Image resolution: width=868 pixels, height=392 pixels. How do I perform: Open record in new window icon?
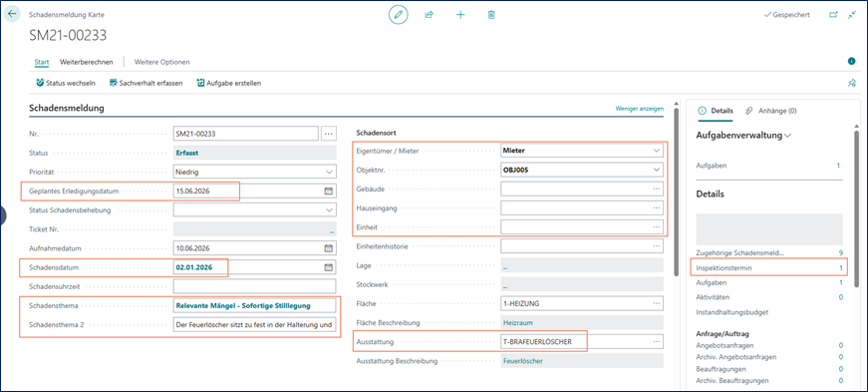tap(833, 15)
